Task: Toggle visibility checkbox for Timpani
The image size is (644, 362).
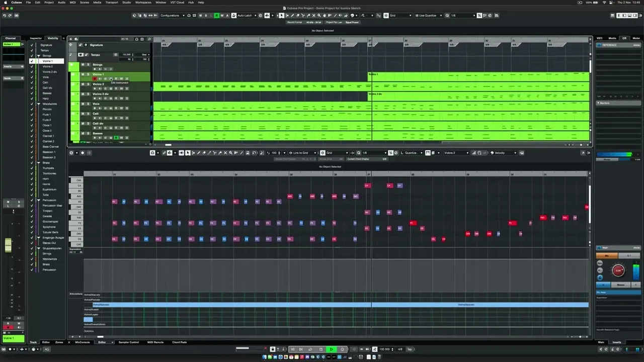Action: 32,211
